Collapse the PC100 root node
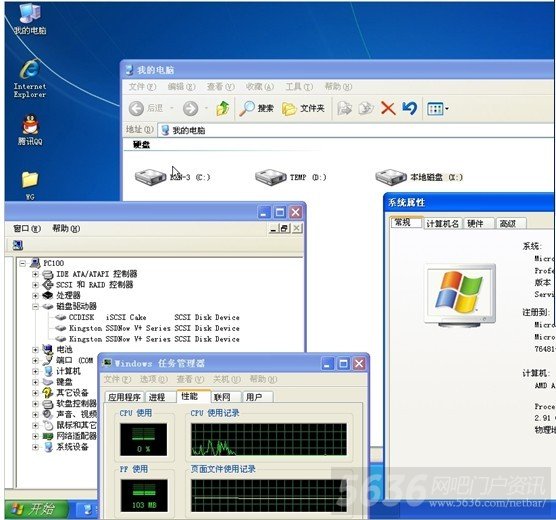Image resolution: width=556 pixels, height=520 pixels. [23, 263]
